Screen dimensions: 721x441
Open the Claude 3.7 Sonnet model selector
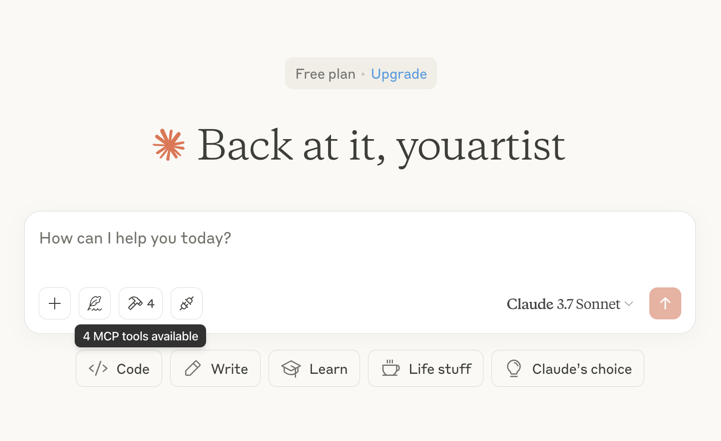click(x=570, y=304)
